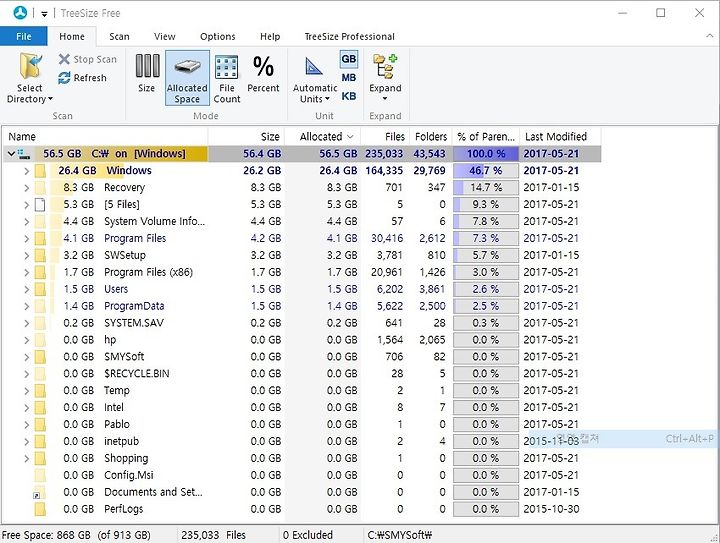Open the File menu
Viewport: 720px width, 543px height.
click(x=24, y=36)
